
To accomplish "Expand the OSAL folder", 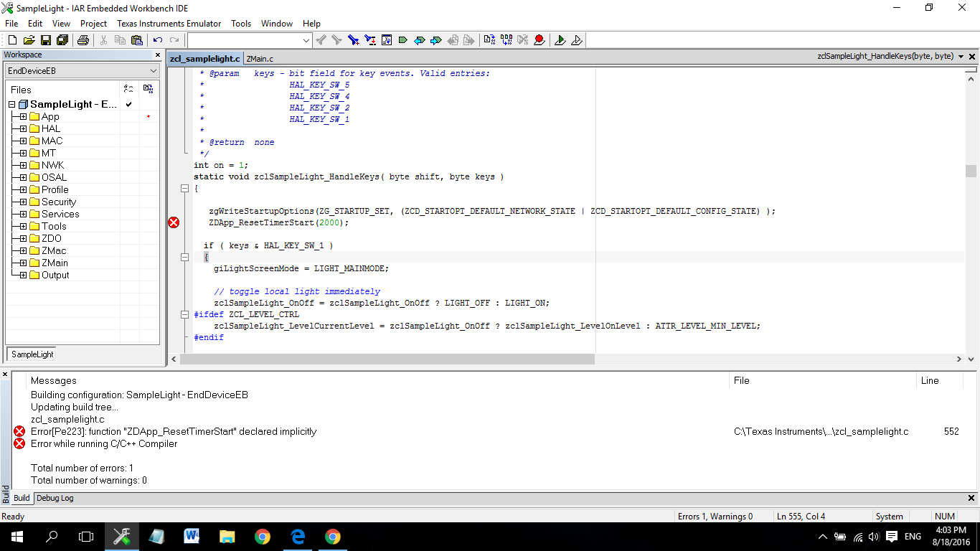I will point(23,178).
